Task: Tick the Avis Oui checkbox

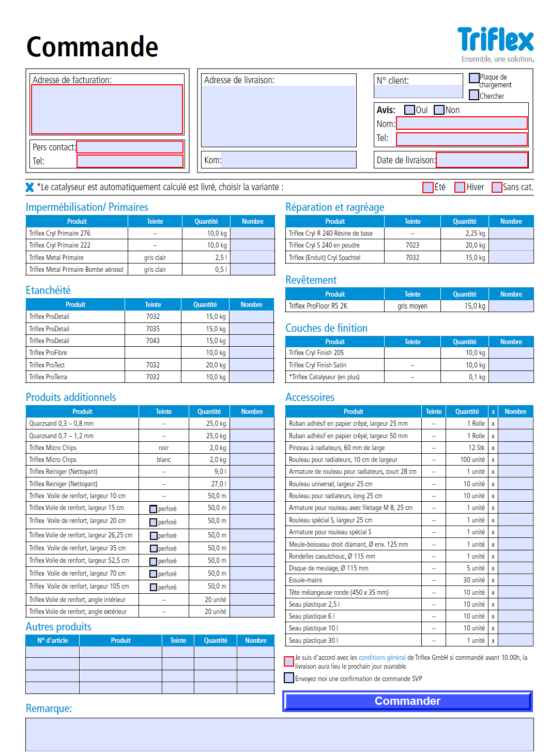Action: point(409,110)
